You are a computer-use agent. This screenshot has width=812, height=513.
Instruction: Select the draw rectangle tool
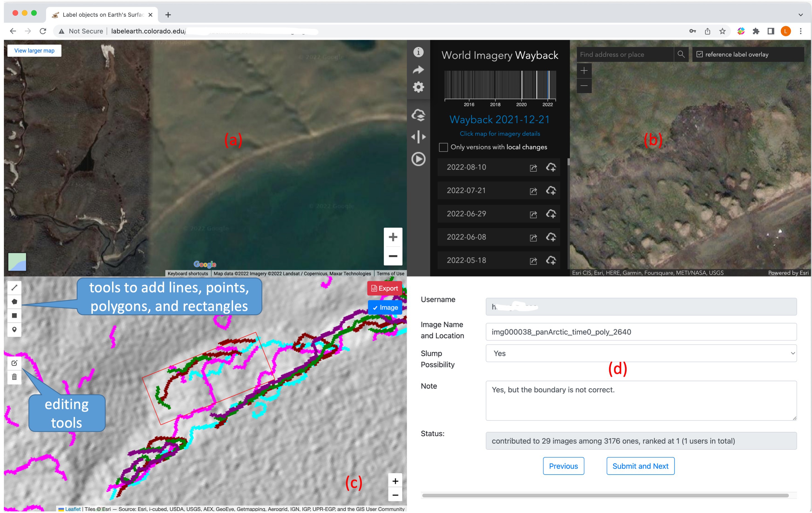pos(14,316)
